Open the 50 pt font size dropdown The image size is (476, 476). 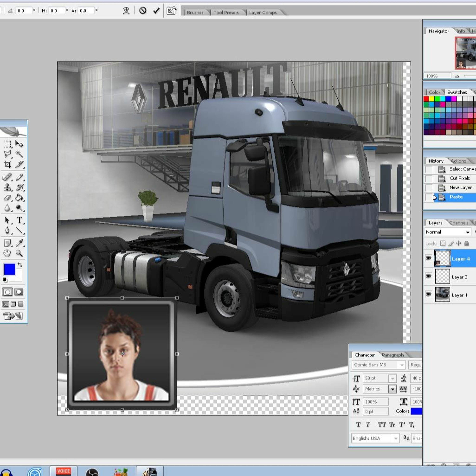pos(393,378)
